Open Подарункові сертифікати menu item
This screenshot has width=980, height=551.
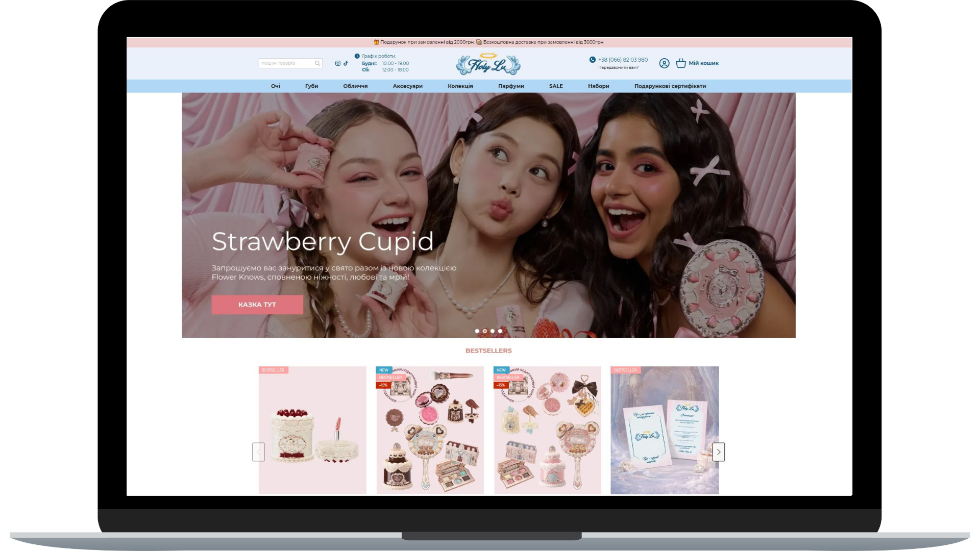point(670,86)
